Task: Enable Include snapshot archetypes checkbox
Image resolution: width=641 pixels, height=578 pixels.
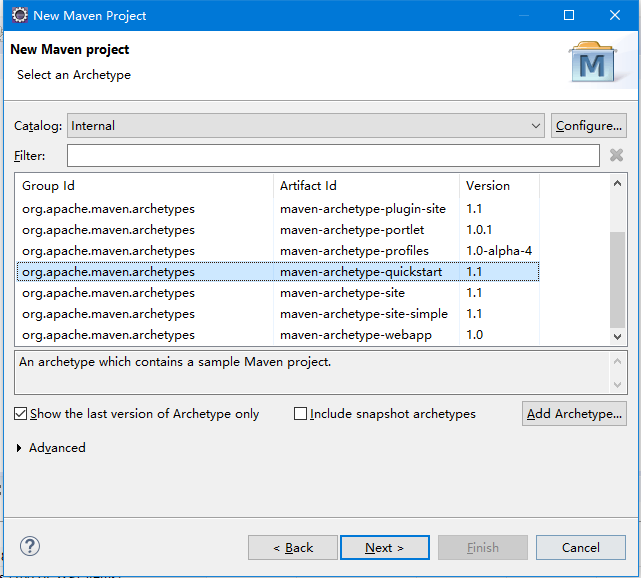Action: pyautogui.click(x=300, y=414)
